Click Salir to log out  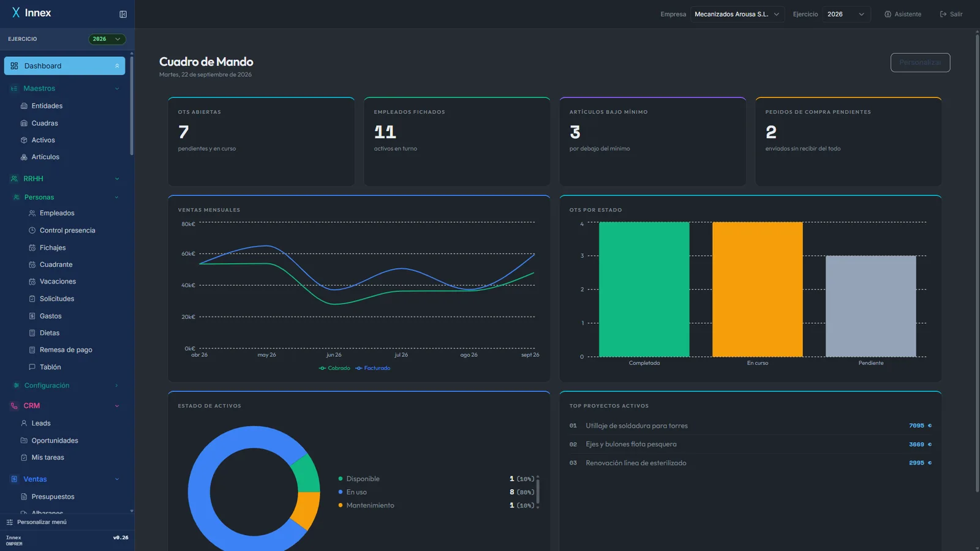tap(951, 14)
